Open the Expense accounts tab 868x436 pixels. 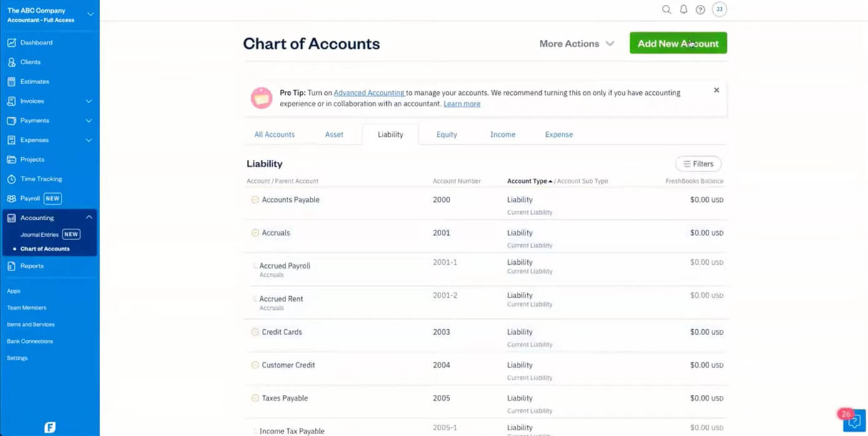point(558,134)
